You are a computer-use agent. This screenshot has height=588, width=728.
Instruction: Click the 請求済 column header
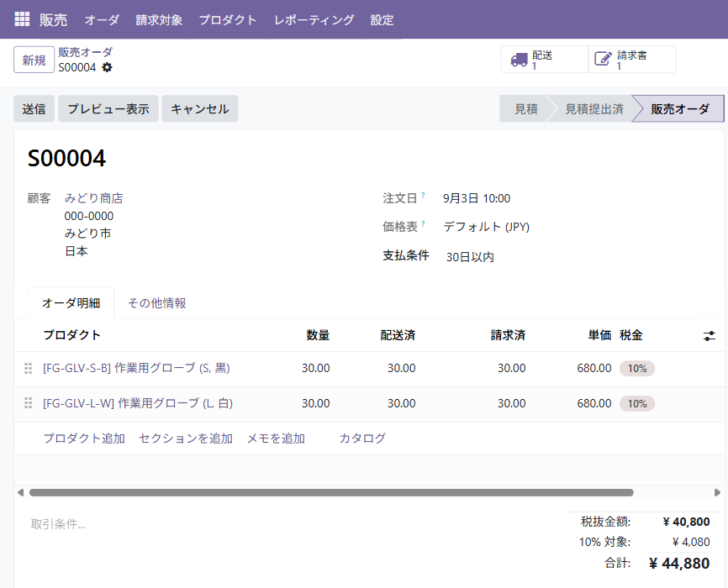tap(509, 335)
